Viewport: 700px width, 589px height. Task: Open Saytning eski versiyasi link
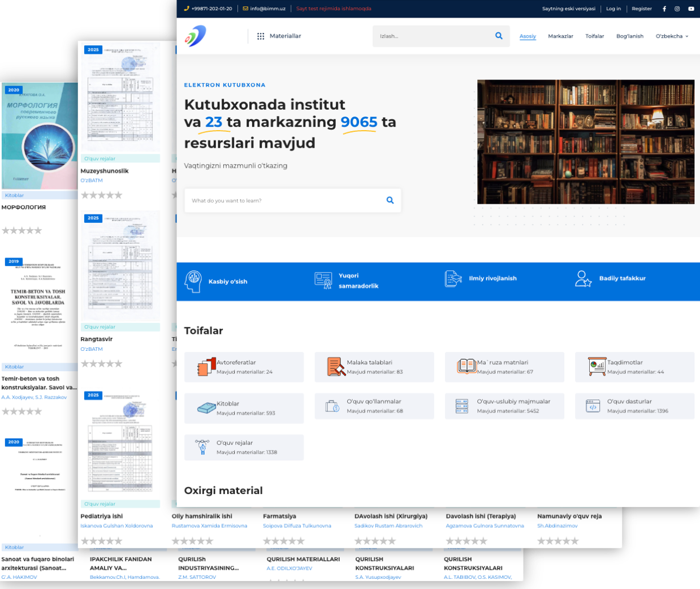click(568, 9)
